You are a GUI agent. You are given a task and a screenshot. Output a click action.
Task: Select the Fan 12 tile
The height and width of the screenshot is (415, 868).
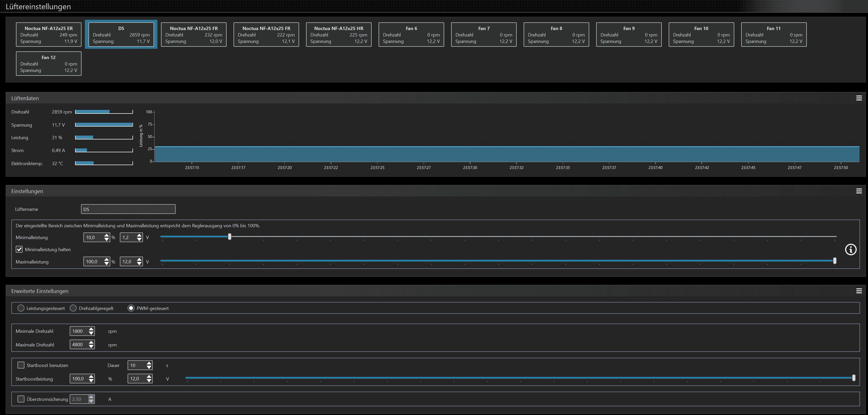pyautogui.click(x=49, y=64)
